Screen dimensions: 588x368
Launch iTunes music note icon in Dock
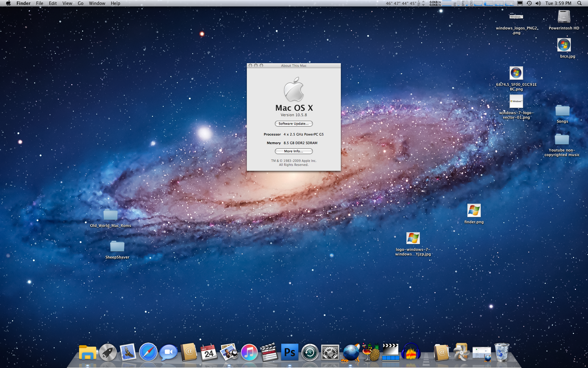pos(249,352)
